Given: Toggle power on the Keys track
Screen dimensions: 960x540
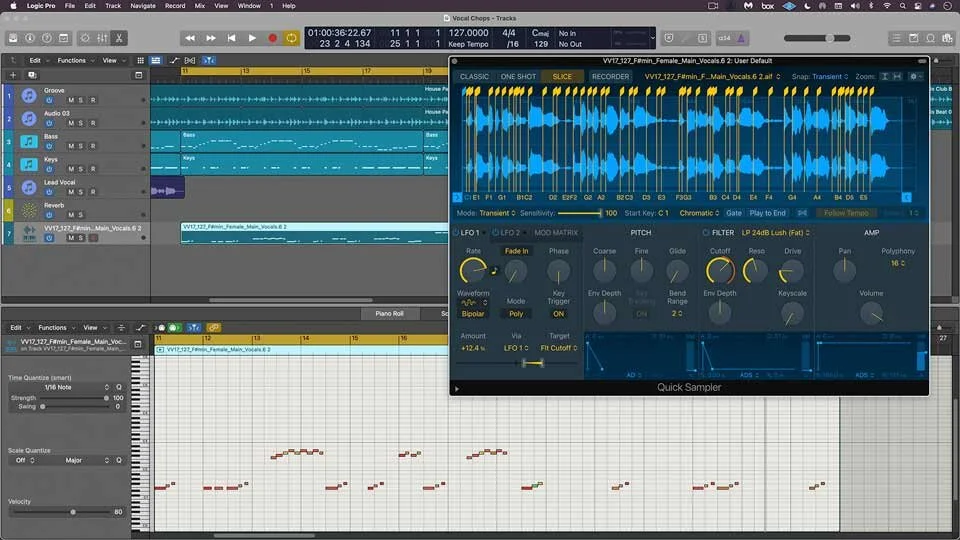Looking at the screenshot, I should click(49, 169).
